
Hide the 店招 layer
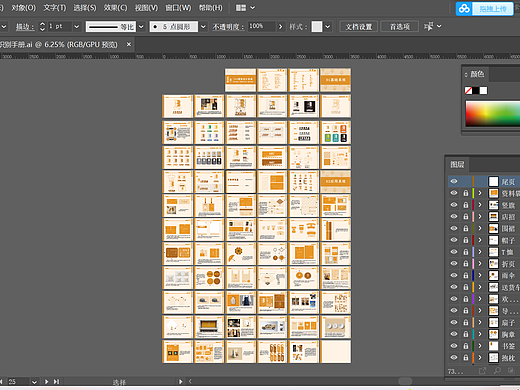(x=454, y=216)
